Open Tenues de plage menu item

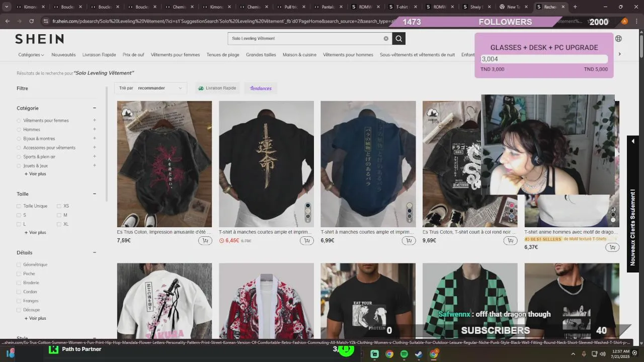[x=223, y=55]
